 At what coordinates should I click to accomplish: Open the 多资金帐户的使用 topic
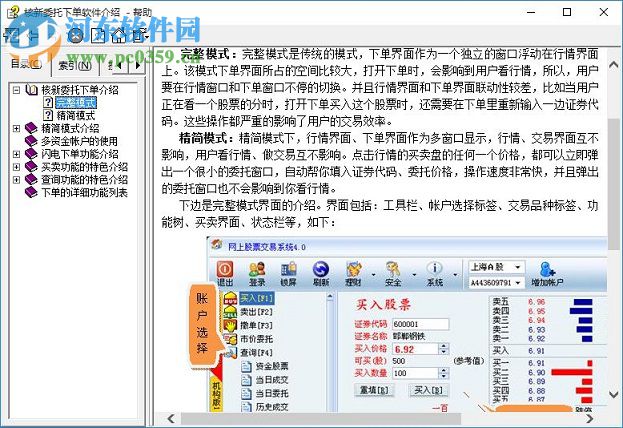(x=79, y=141)
